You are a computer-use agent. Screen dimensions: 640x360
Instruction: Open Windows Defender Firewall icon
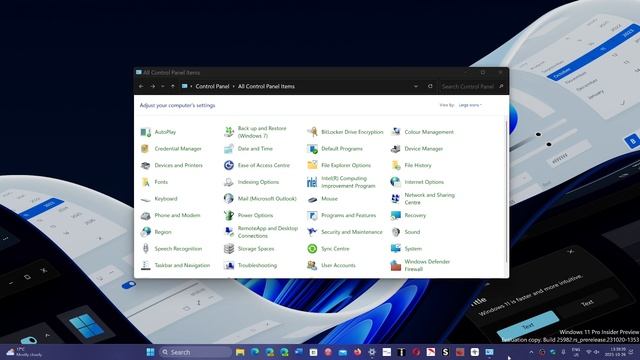[x=396, y=265]
